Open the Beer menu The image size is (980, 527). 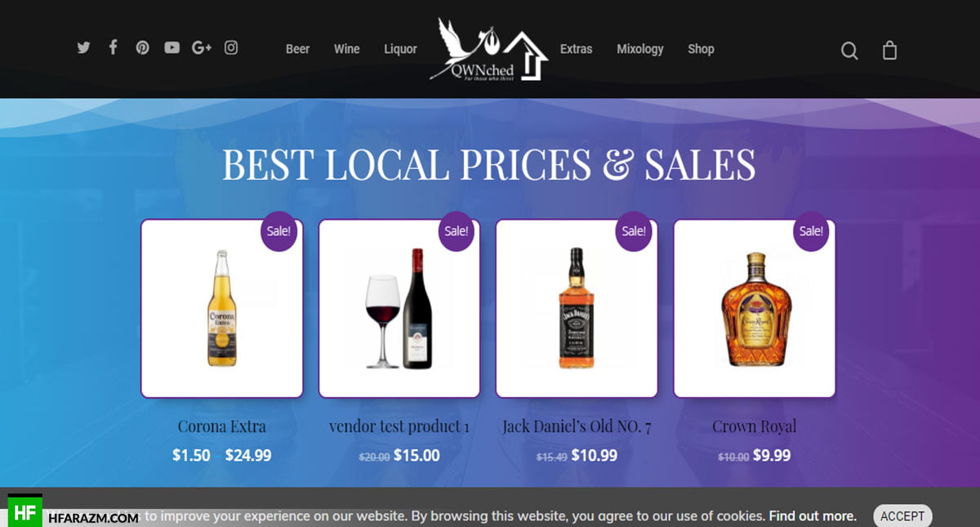[297, 49]
